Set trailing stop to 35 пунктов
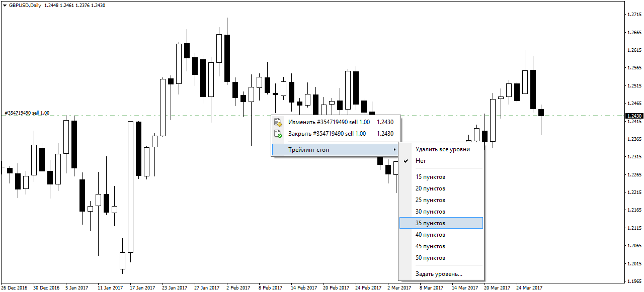Viewport: 644px width, 292px height. pyautogui.click(x=441, y=223)
